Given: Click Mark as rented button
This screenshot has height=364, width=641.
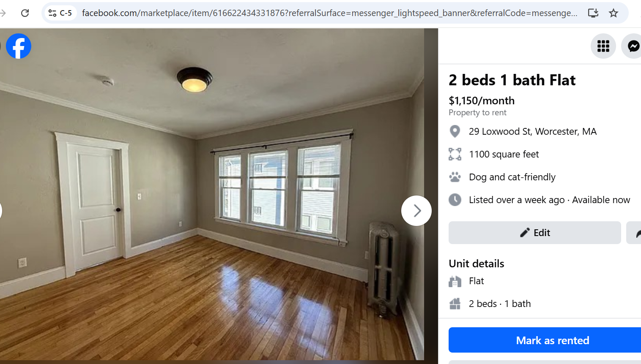Looking at the screenshot, I should coord(545,340).
